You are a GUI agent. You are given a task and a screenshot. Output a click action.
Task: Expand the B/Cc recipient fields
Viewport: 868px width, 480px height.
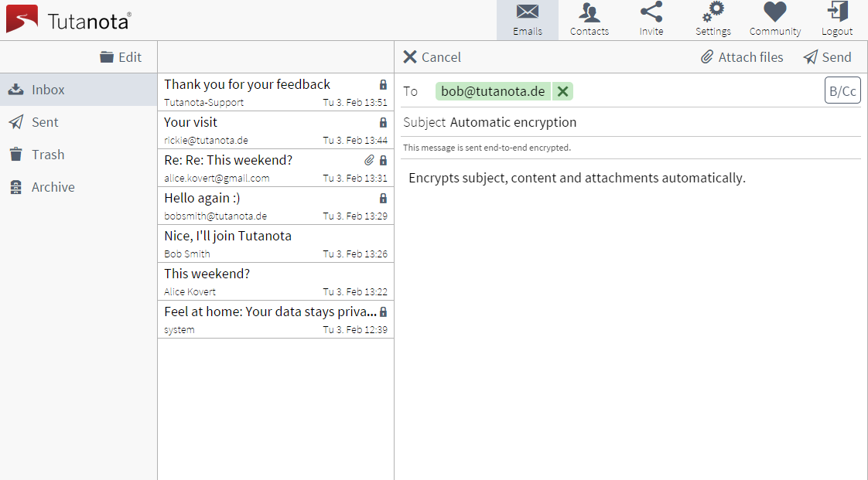coord(842,90)
